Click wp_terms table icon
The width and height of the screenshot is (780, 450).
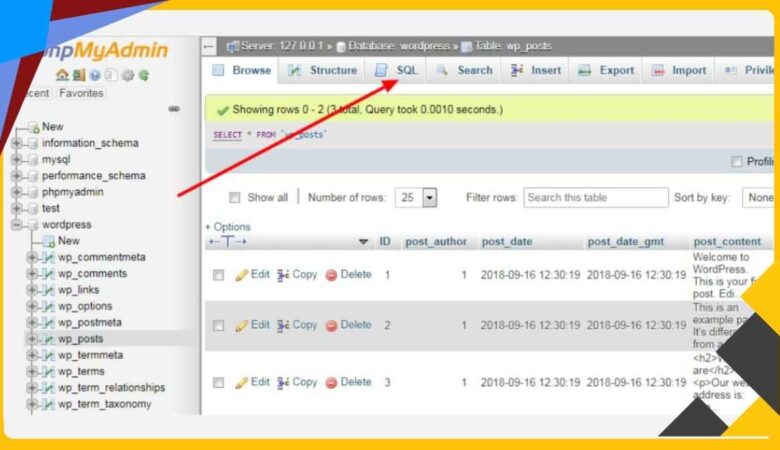coord(48,371)
